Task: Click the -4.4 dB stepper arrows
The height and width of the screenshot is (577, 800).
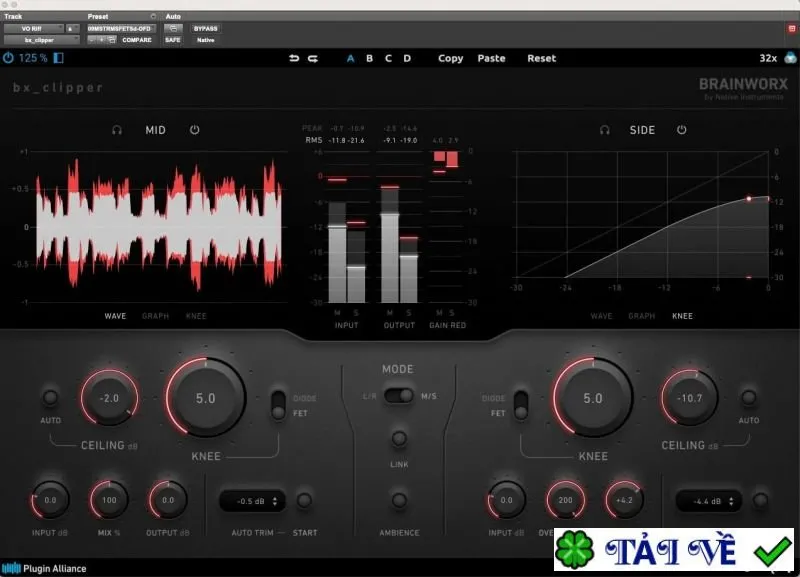Action: tap(731, 501)
